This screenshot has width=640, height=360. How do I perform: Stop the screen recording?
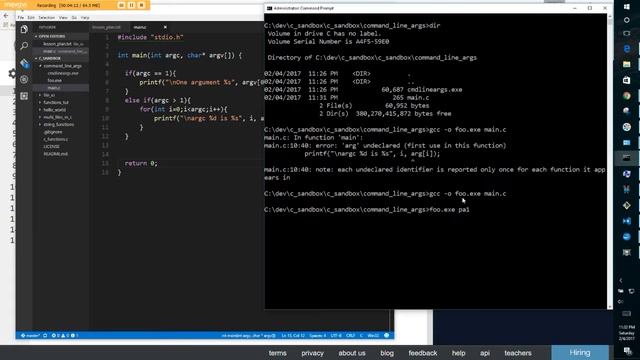click(x=141, y=5)
